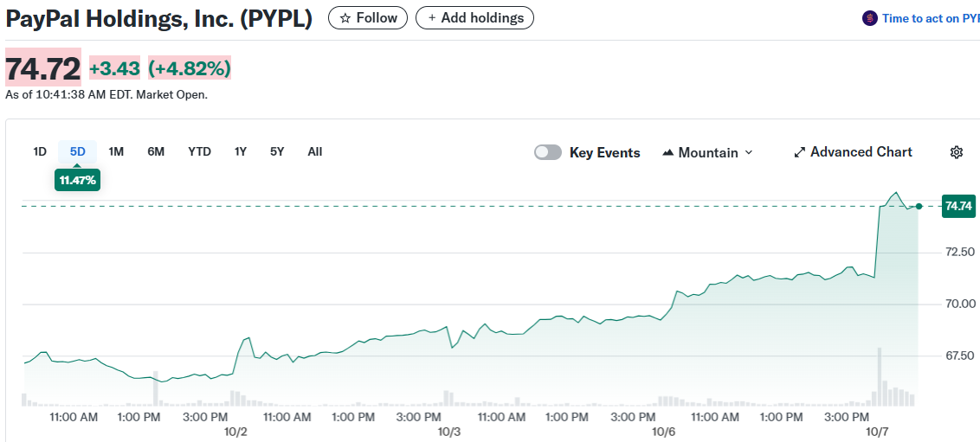Viewport: 980px width, 442px height.
Task: Switch chart to YTD range
Action: click(x=199, y=151)
